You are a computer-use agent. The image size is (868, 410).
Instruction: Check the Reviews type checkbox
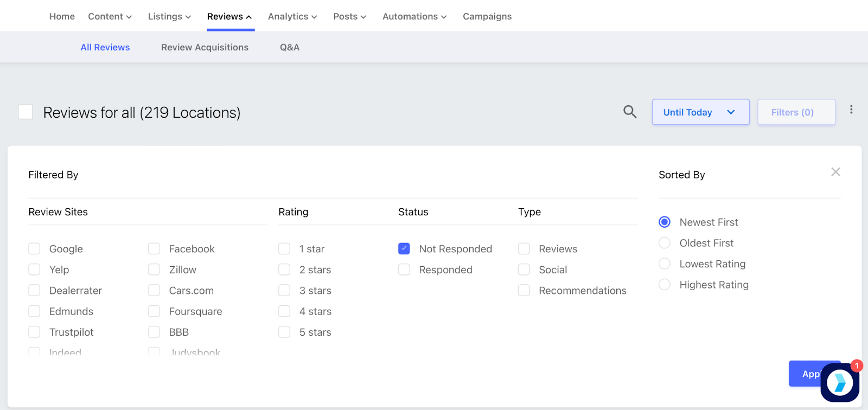pyautogui.click(x=524, y=248)
